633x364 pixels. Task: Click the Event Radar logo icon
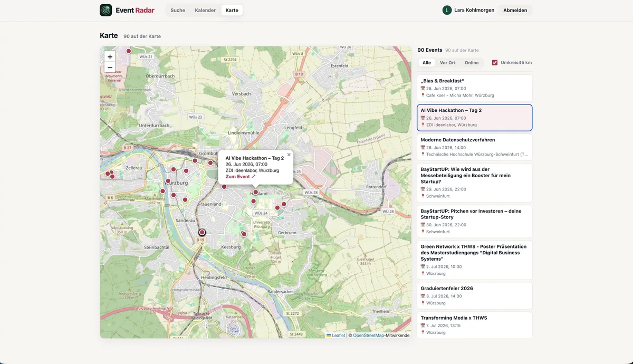(x=106, y=10)
